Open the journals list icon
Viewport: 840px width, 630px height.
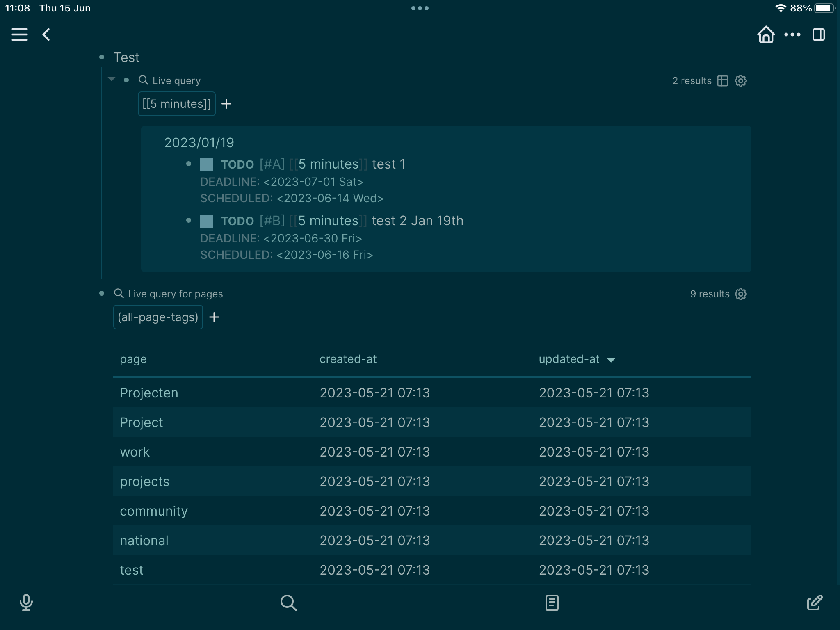pos(552,603)
